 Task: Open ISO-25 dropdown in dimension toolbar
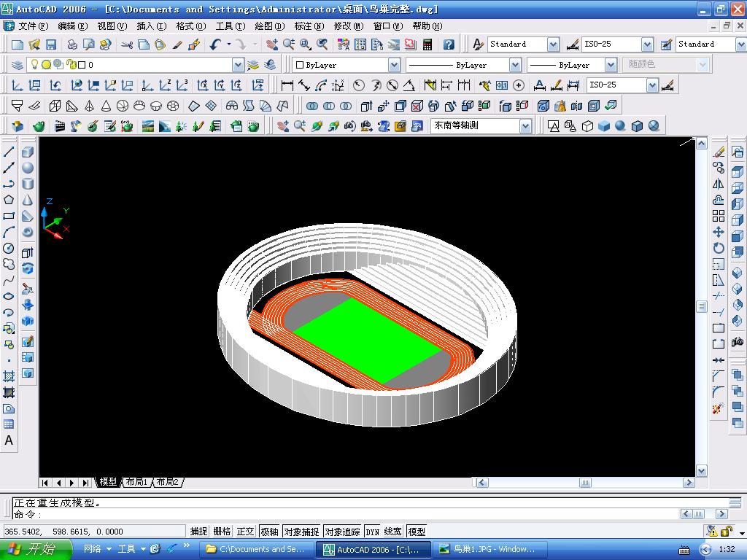[652, 85]
